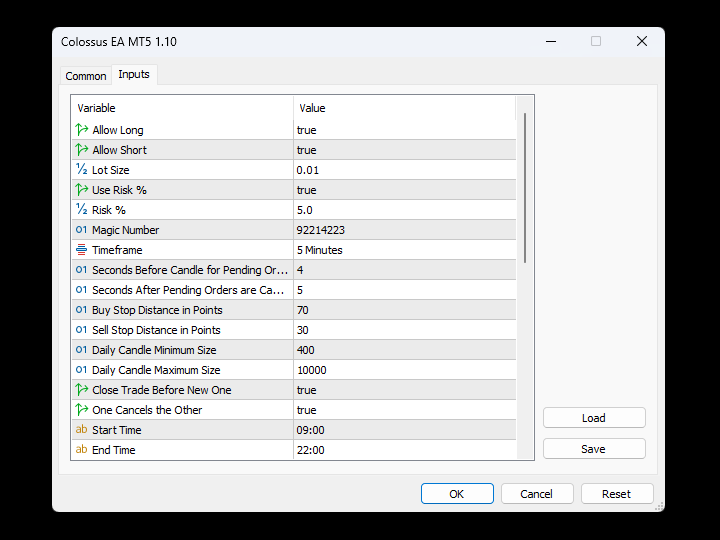Click the boolean icon beside Use Risk %
The width and height of the screenshot is (720, 540).
tap(82, 190)
